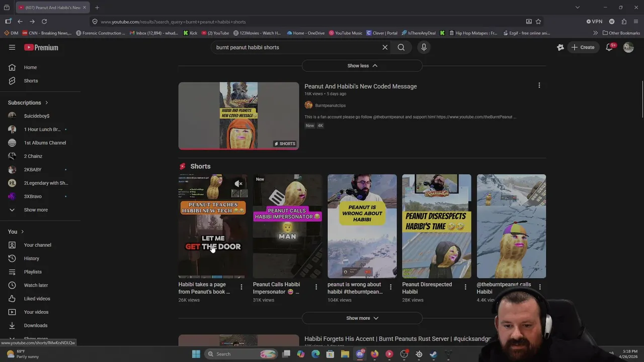644x362 pixels.
Task: Open tab list dropdown arrow in title bar
Action: (x=578, y=8)
